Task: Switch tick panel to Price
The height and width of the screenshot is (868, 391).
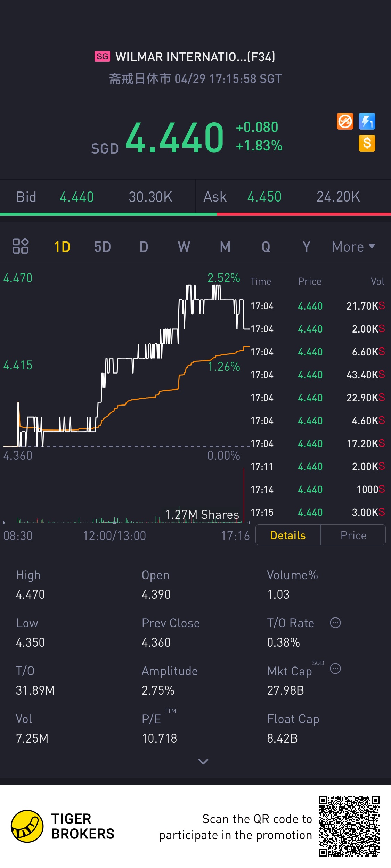Action: (x=353, y=535)
